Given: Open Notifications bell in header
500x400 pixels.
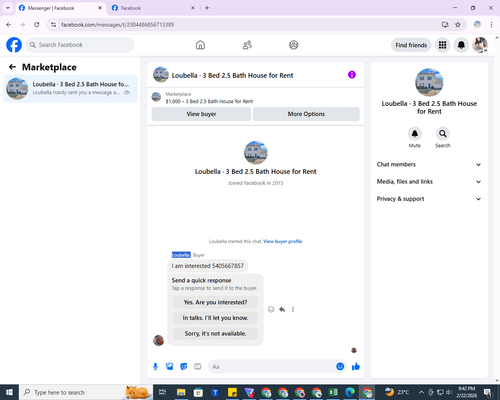Looking at the screenshot, I should pos(461,45).
